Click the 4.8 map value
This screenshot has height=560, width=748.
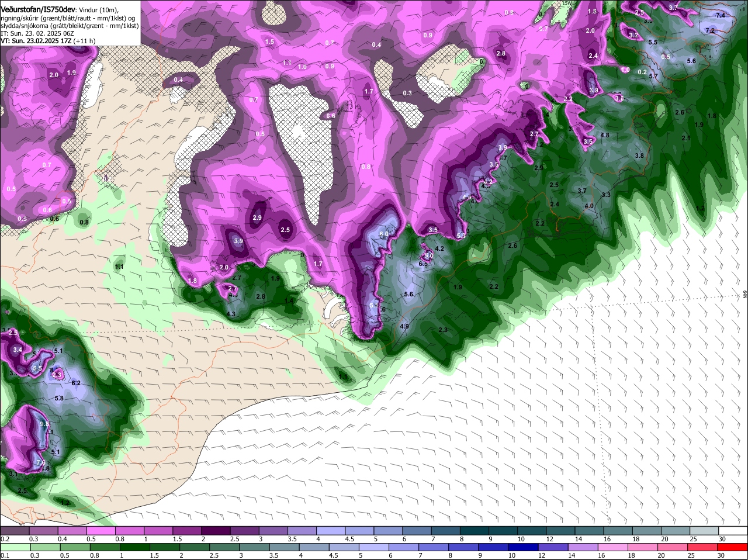coord(605,135)
